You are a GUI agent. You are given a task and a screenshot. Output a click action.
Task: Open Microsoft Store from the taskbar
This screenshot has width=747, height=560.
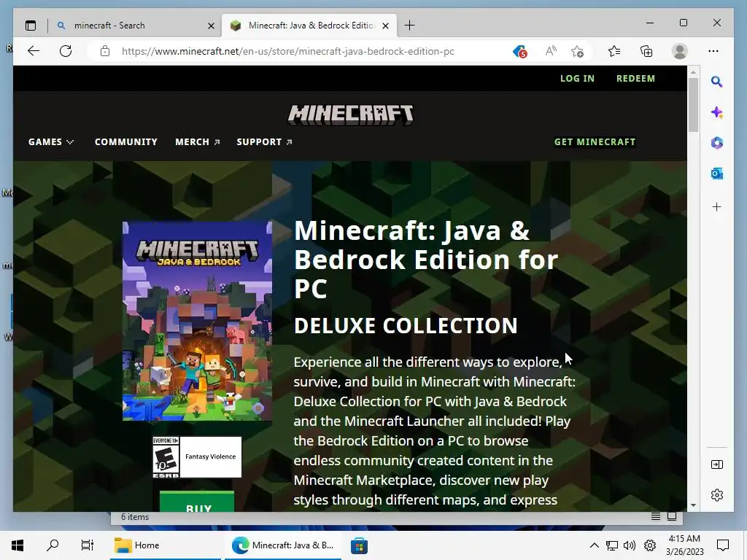[359, 545]
